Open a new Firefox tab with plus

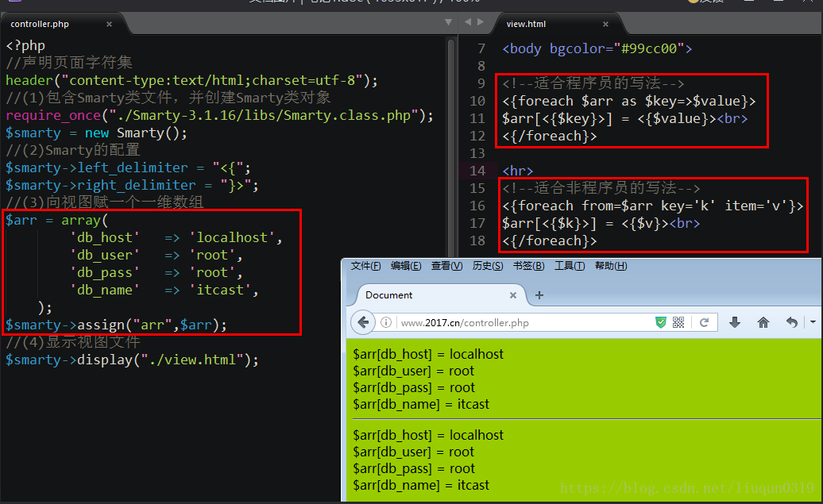coord(539,295)
